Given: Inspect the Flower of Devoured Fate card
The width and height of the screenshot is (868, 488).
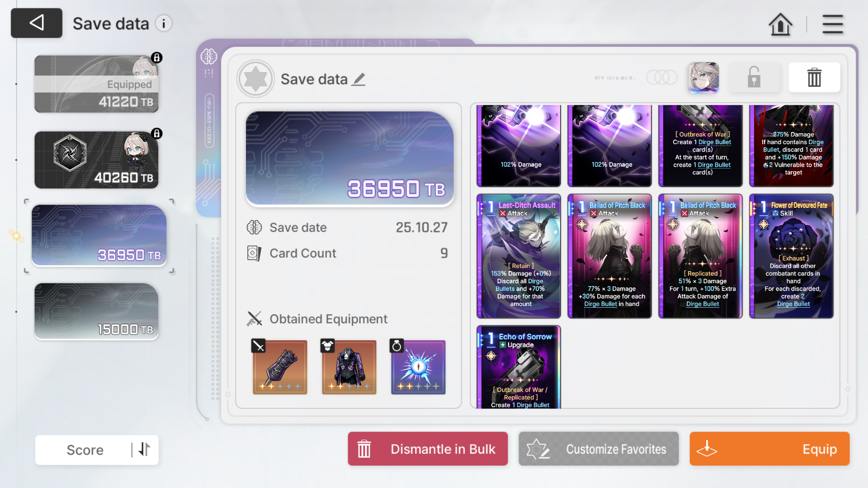Looking at the screenshot, I should point(791,256).
